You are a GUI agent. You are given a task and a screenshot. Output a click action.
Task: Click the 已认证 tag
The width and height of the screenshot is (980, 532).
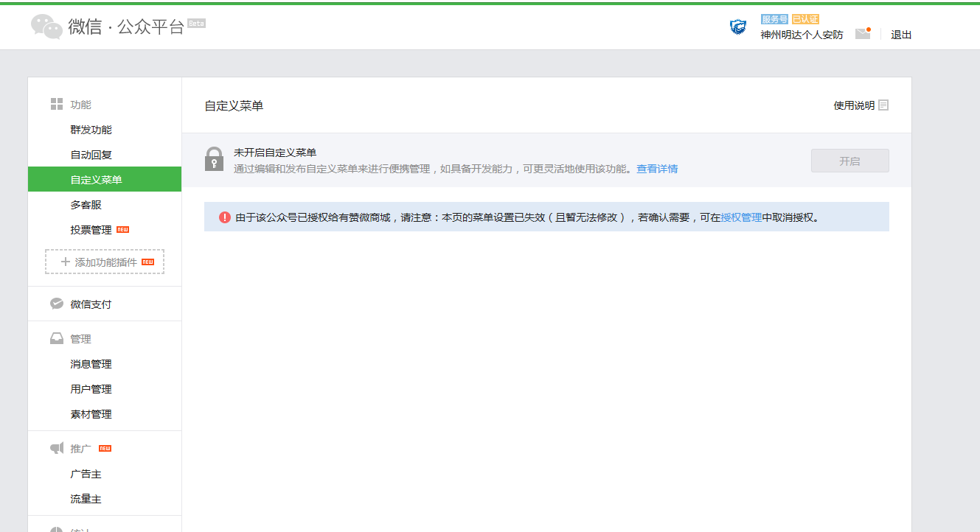(x=805, y=19)
